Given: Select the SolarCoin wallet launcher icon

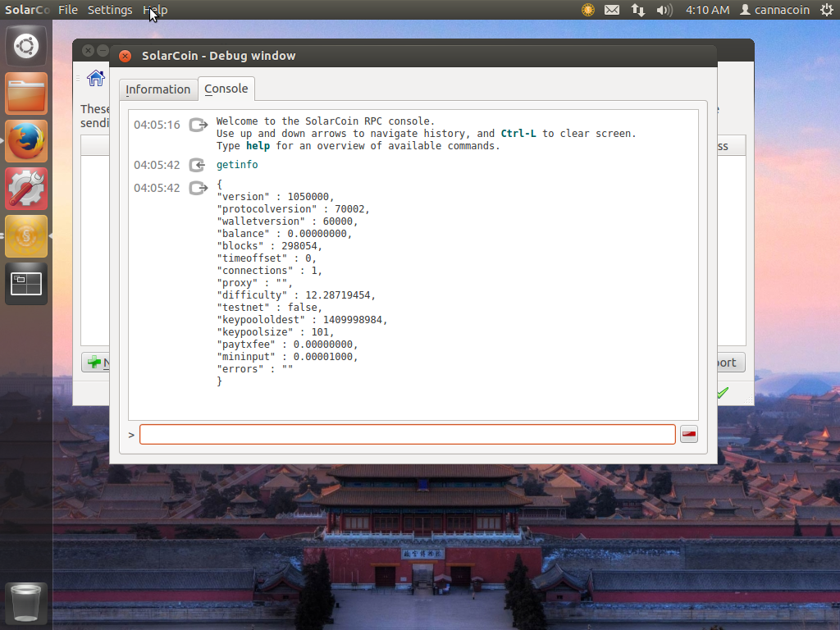Looking at the screenshot, I should pos(26,236).
